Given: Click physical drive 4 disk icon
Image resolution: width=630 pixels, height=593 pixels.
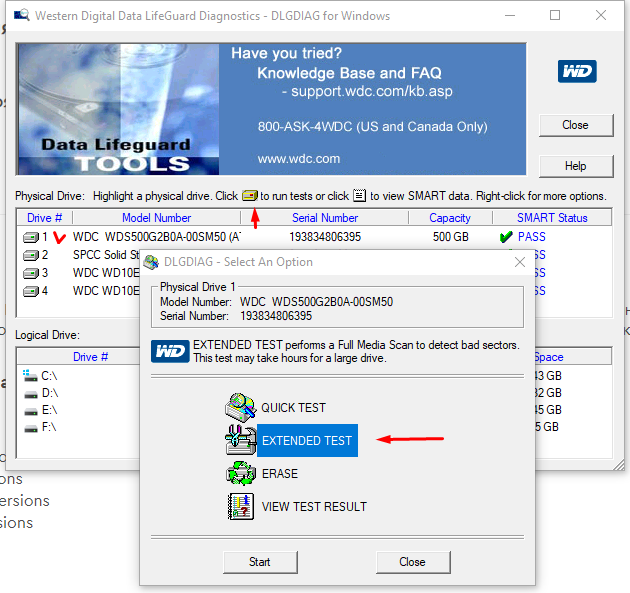Looking at the screenshot, I should (x=31, y=291).
